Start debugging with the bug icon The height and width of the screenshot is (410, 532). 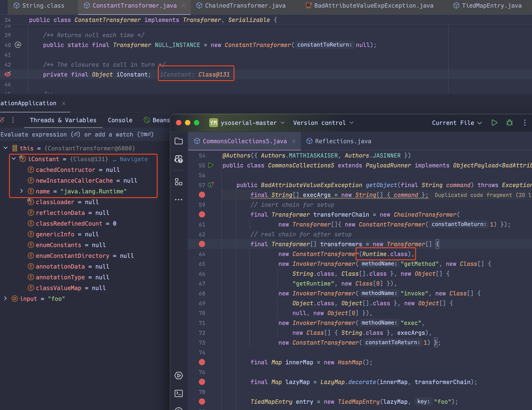(510, 123)
